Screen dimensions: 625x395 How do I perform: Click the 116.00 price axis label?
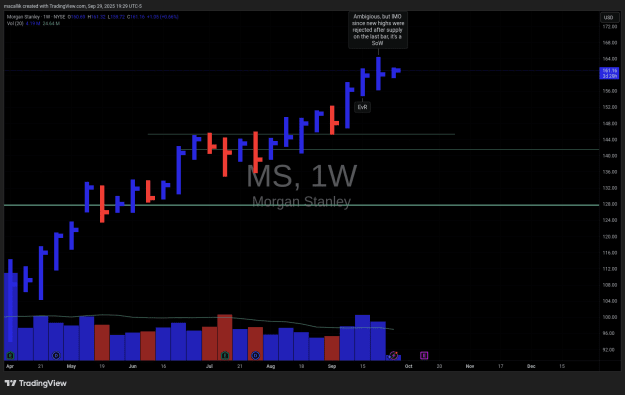(x=610, y=253)
